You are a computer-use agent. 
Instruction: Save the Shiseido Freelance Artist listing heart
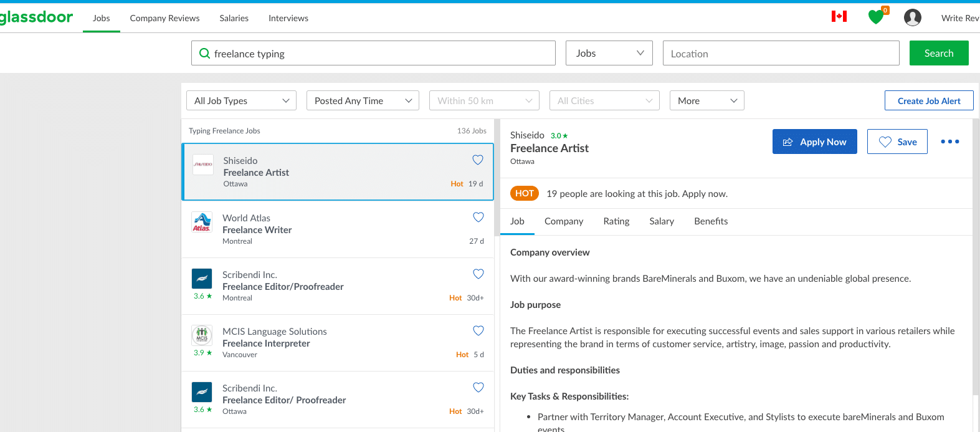click(478, 160)
